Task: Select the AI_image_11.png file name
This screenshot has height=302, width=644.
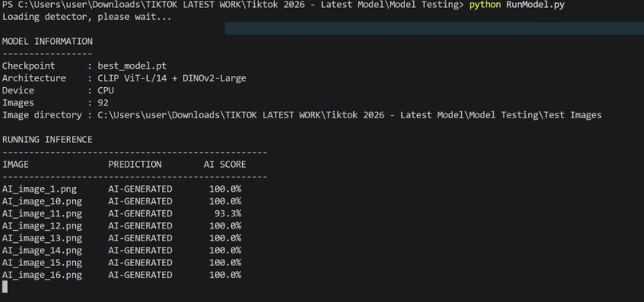Action: (x=42, y=213)
